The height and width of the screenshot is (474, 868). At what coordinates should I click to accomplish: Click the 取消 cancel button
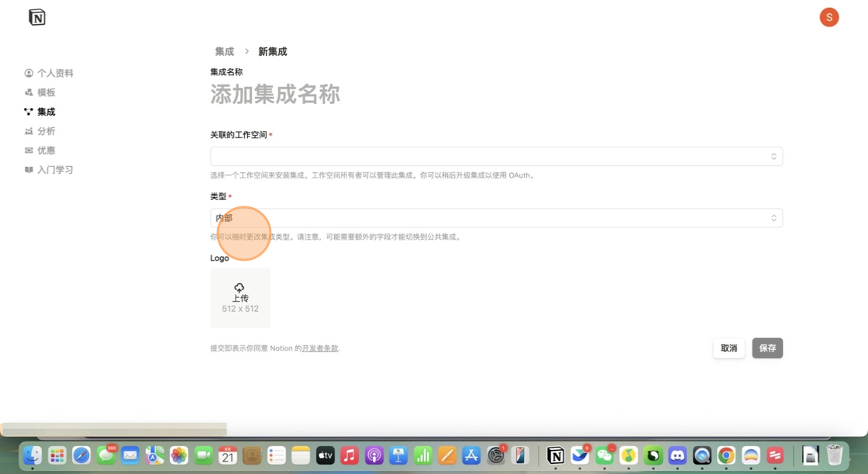click(728, 348)
